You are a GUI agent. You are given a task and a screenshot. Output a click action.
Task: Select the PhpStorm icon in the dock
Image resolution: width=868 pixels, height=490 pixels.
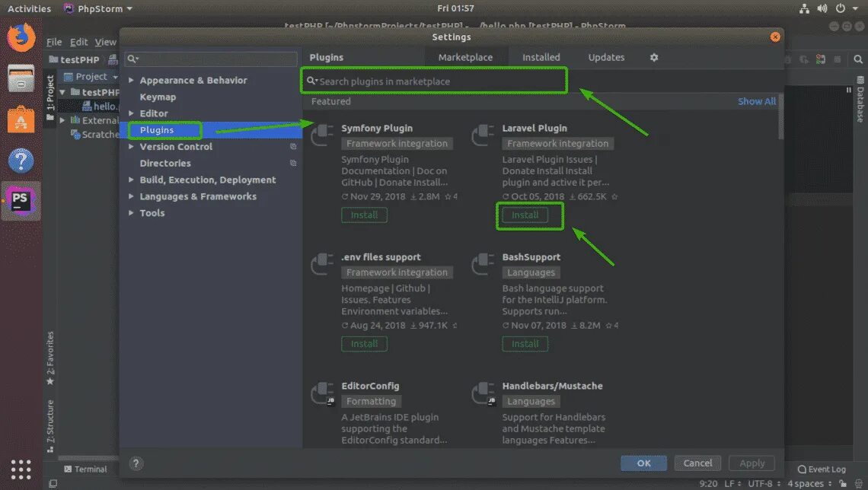21,201
